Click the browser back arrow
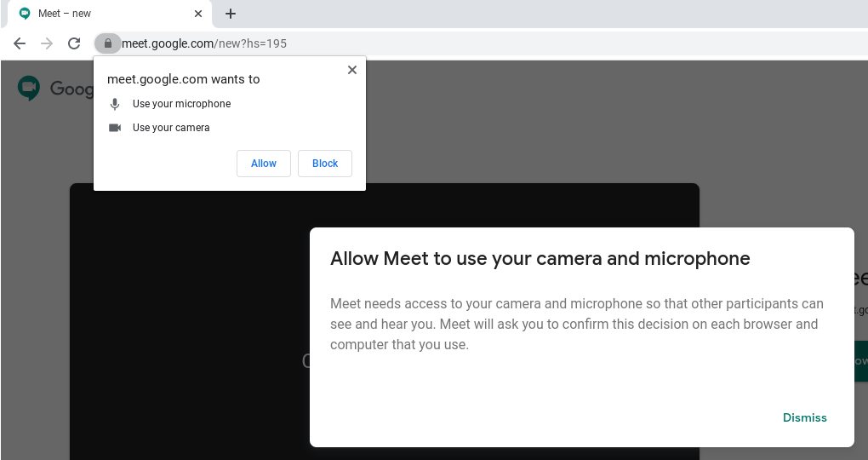 pyautogui.click(x=20, y=43)
